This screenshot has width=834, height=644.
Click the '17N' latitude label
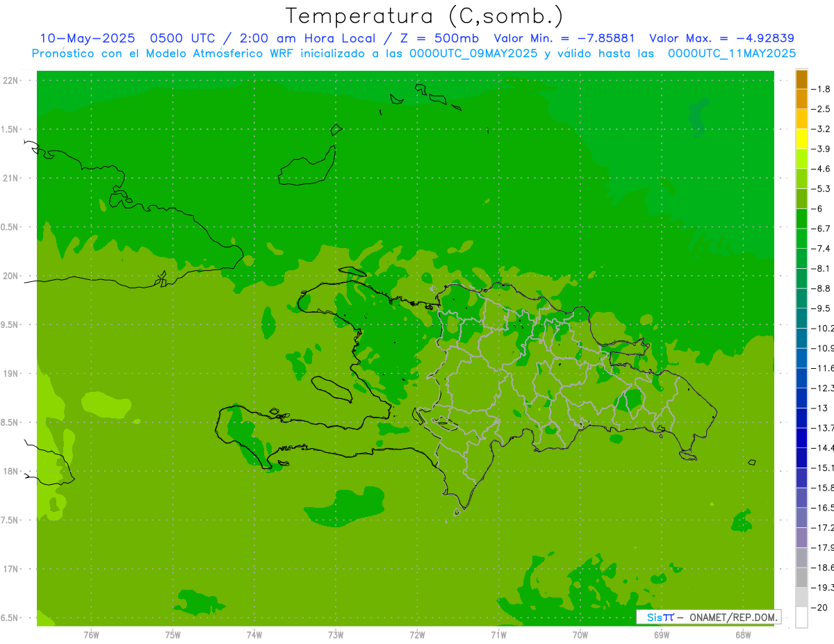click(10, 569)
